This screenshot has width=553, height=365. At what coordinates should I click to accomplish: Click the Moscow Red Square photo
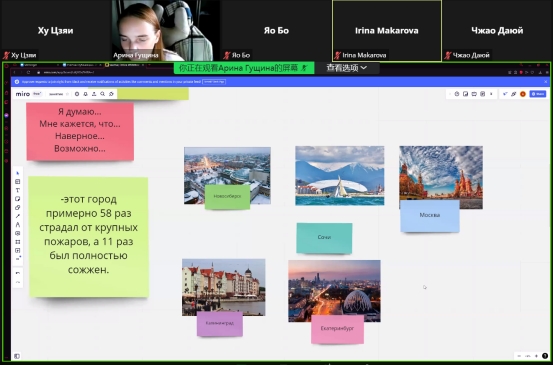point(441,173)
